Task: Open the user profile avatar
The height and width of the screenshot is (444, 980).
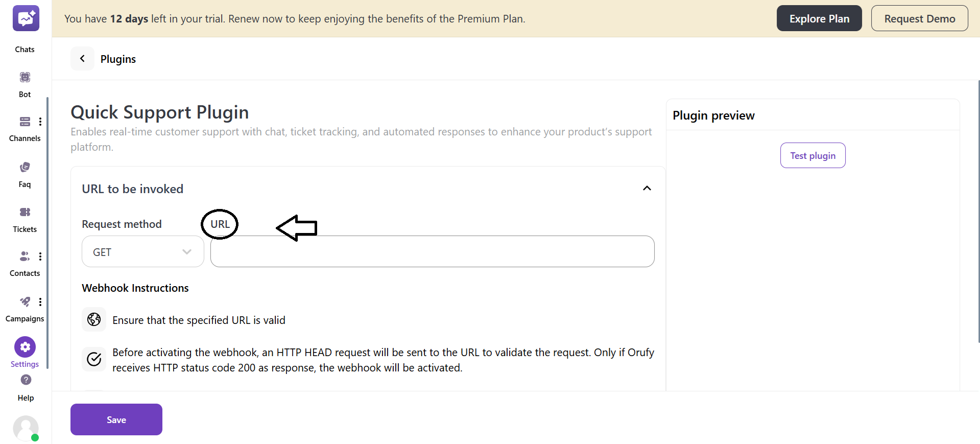Action: coord(26,428)
